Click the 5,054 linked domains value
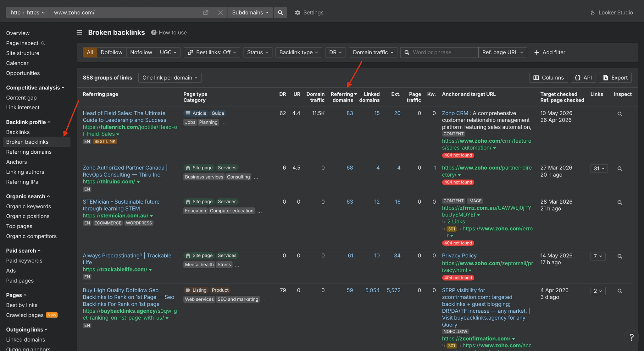 point(372,290)
